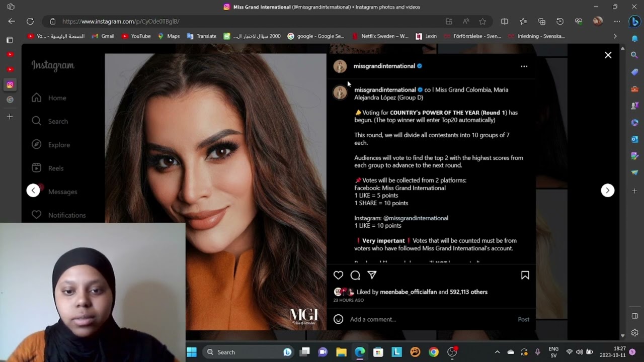This screenshot has width=644, height=362.
Task: Open Home in Instagram sidebar
Action: tap(49, 98)
